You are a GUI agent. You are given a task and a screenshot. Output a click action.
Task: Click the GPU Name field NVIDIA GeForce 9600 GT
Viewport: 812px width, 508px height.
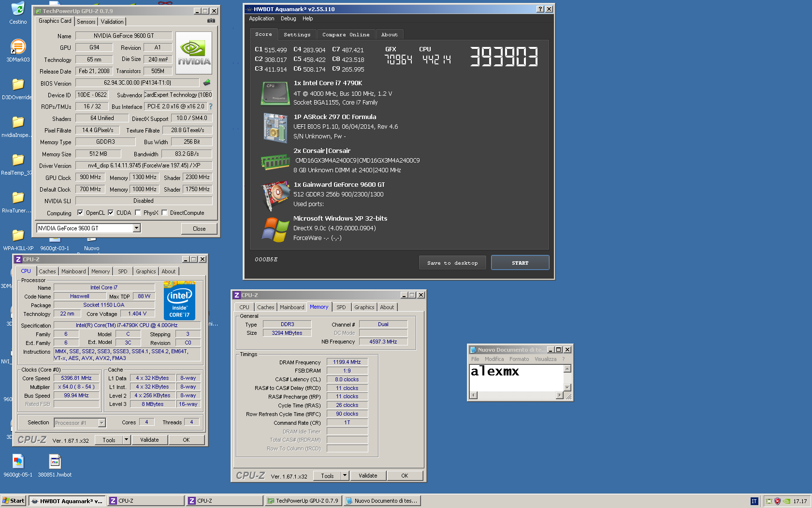point(124,36)
